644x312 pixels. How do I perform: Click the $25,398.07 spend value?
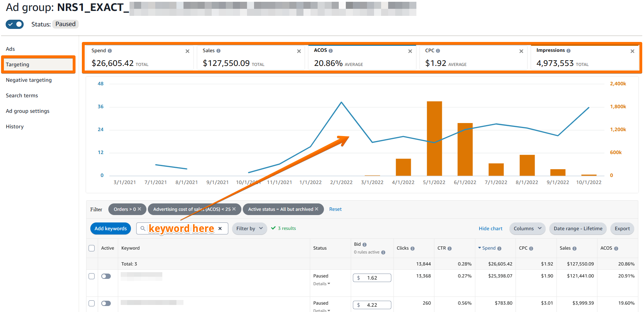(x=500, y=276)
